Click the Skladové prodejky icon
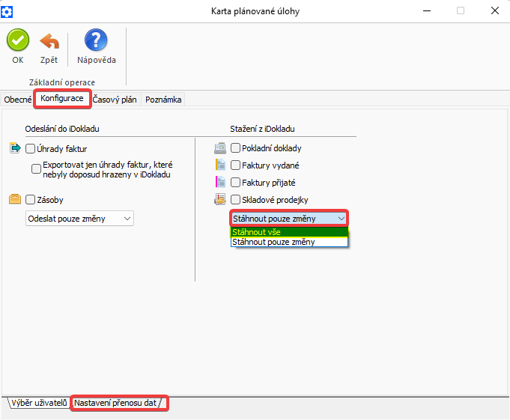 point(220,199)
